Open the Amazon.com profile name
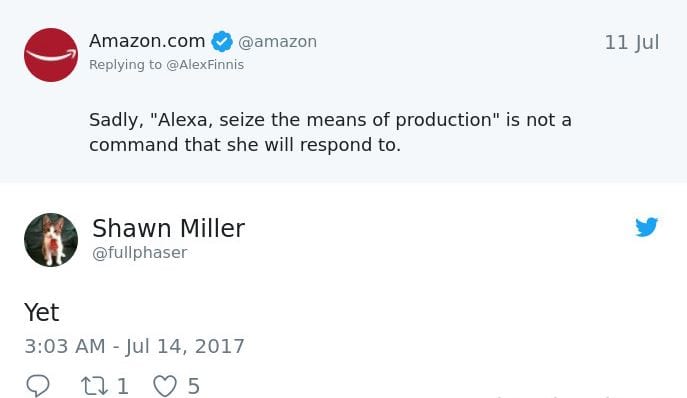This screenshot has height=398, width=687. [x=147, y=41]
